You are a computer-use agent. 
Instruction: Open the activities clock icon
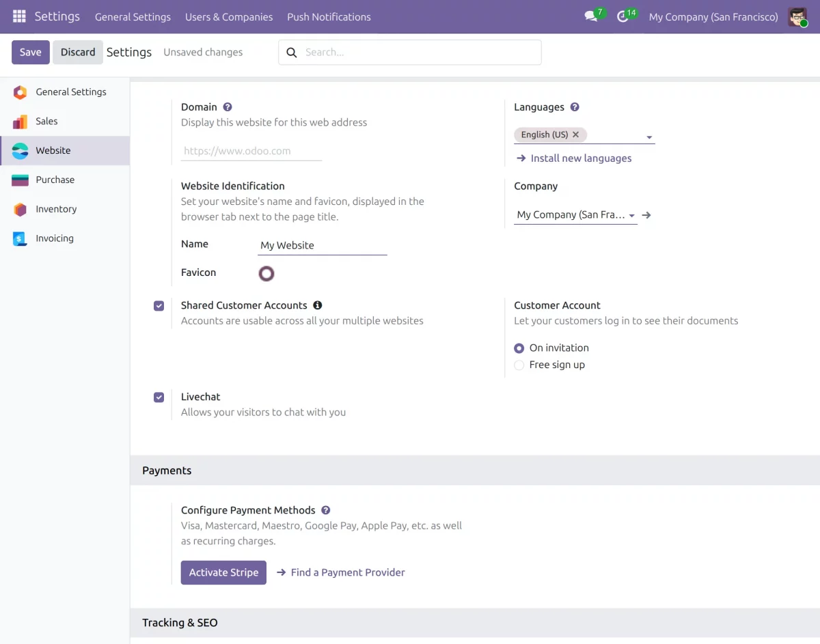point(623,16)
